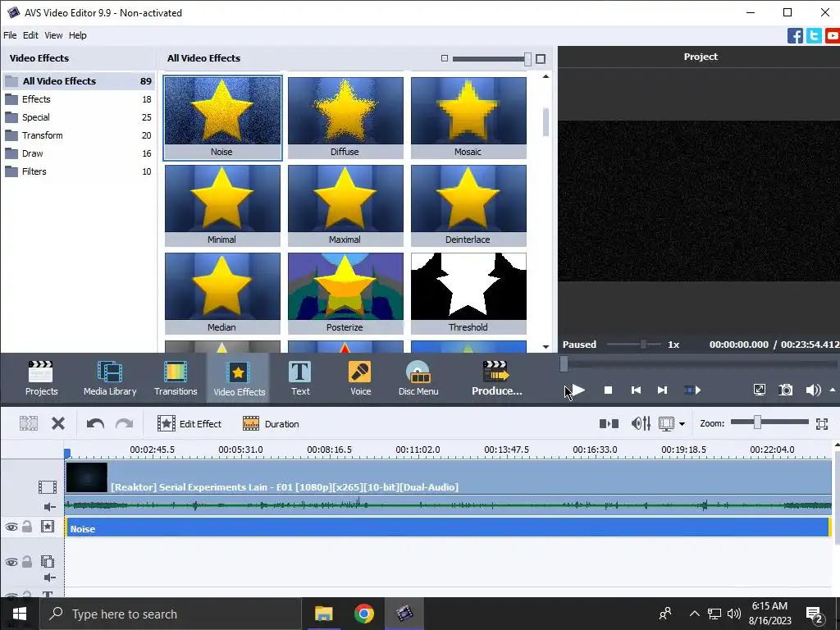The height and width of the screenshot is (630, 840).
Task: Click the preview seek bar handle
Action: pyautogui.click(x=564, y=364)
